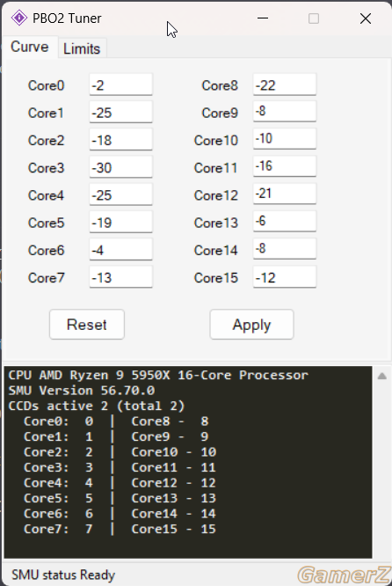Select the Core3 offset field

(120, 167)
